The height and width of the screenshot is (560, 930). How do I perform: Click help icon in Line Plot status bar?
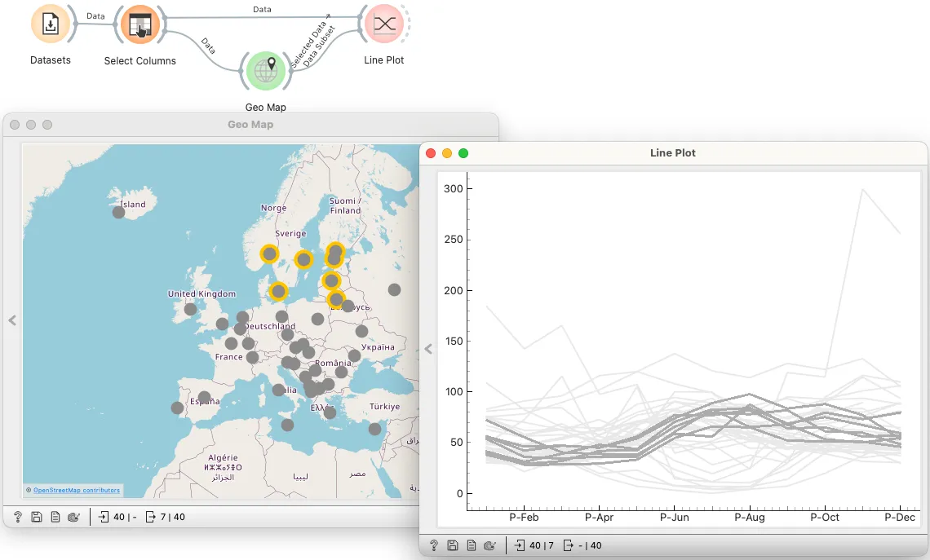tap(434, 545)
